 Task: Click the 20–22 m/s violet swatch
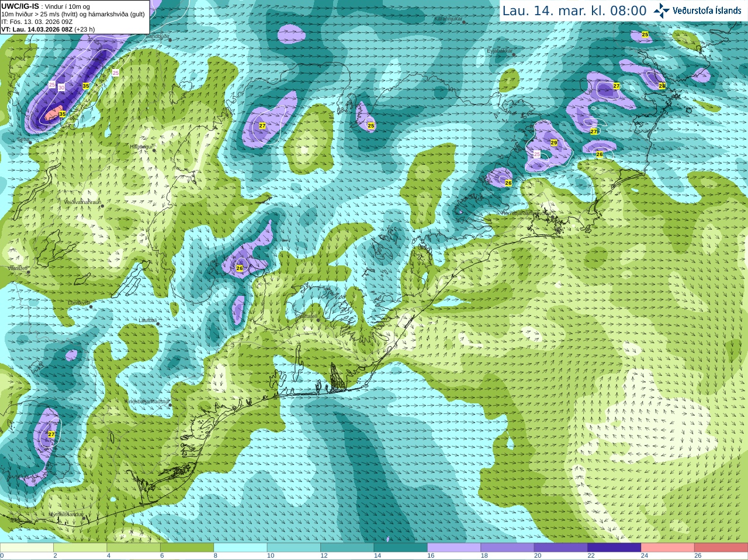pos(561,548)
